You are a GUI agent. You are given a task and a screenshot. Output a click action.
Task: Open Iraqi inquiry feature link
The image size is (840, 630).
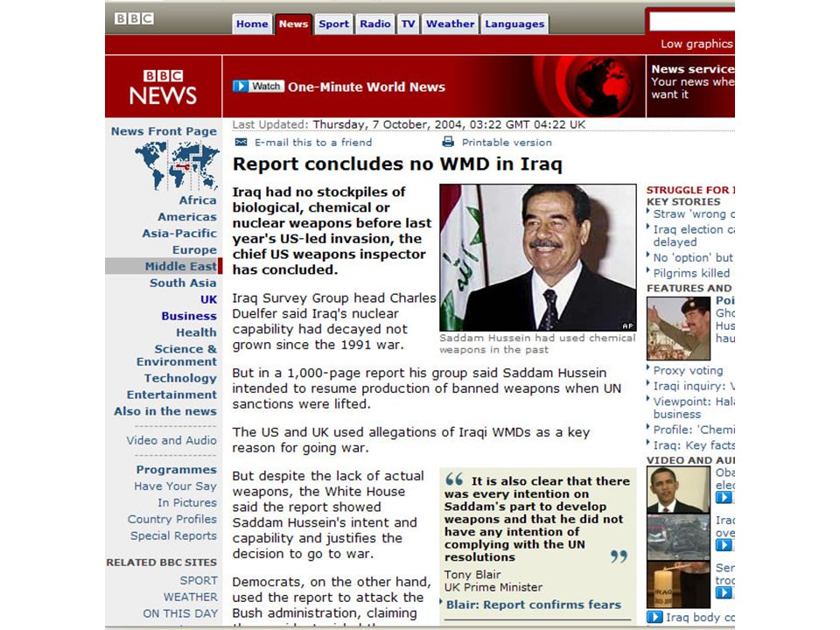pos(694,386)
